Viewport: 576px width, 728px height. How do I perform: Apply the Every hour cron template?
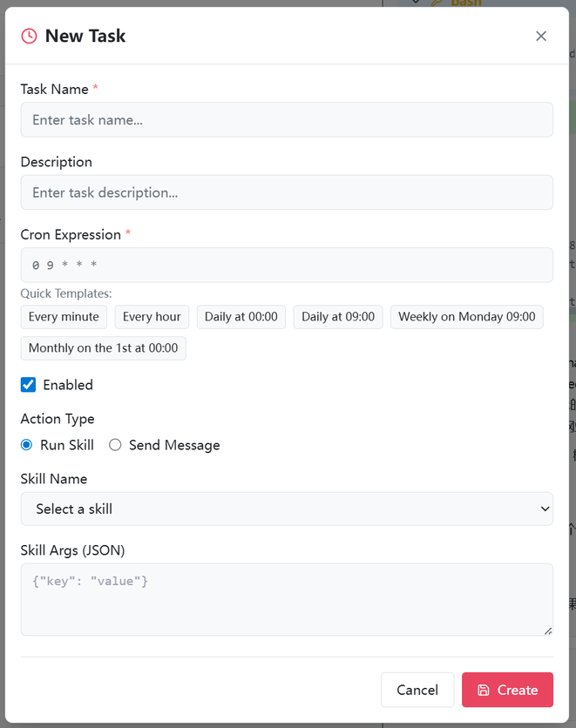click(x=151, y=316)
